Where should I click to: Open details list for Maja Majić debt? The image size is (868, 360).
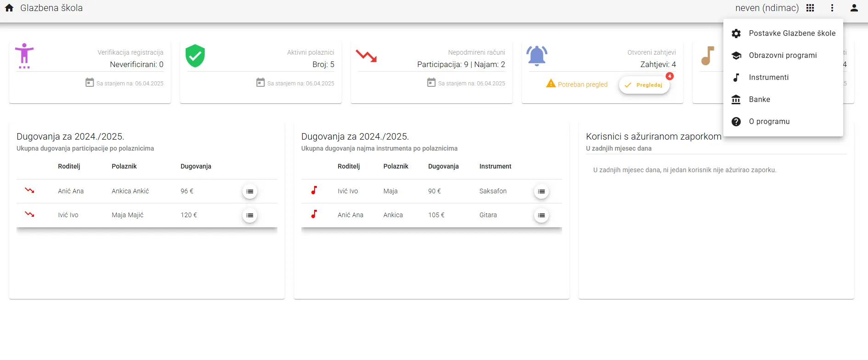coord(249,215)
